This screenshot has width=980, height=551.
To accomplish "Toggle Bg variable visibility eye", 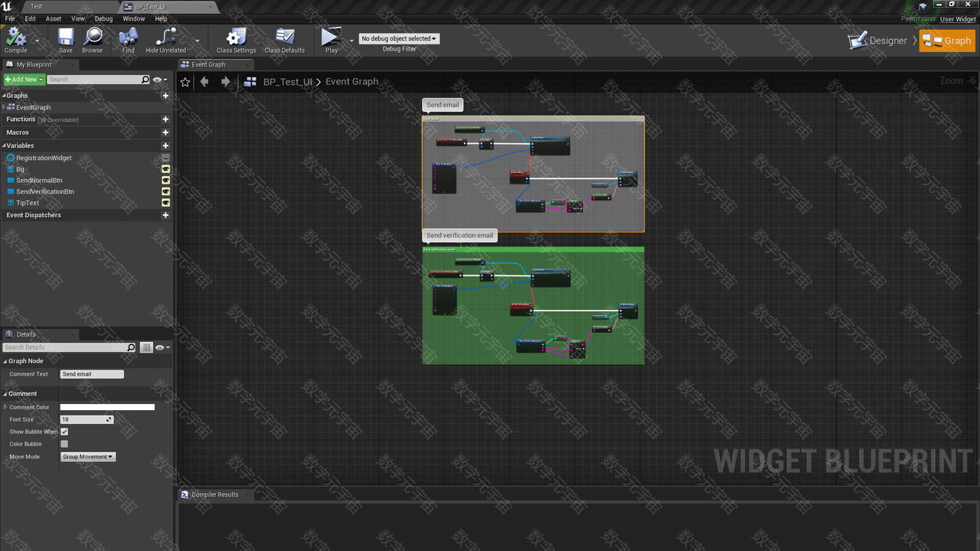I will [x=165, y=169].
